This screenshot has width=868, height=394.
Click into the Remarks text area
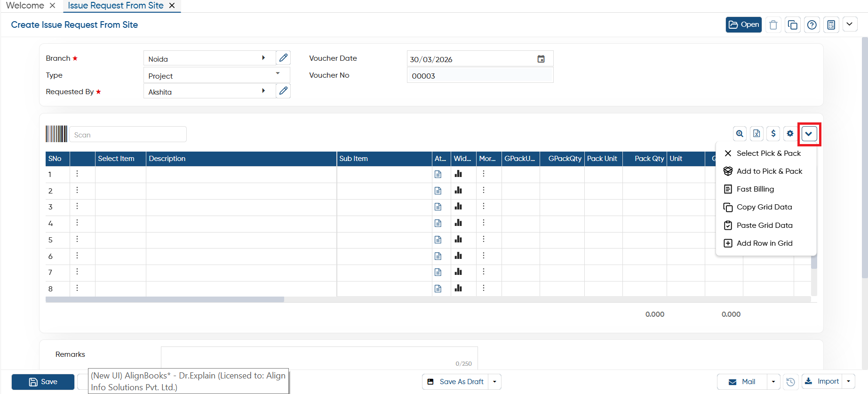(x=319, y=358)
